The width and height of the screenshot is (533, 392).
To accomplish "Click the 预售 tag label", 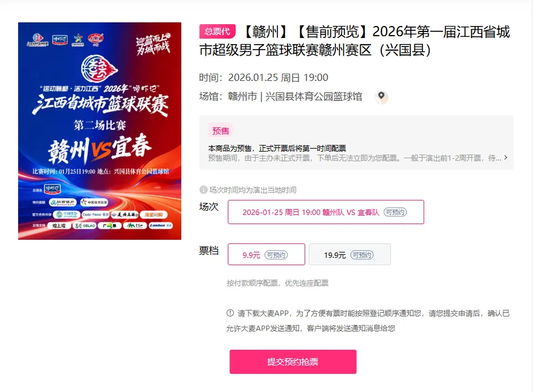I will [x=221, y=131].
